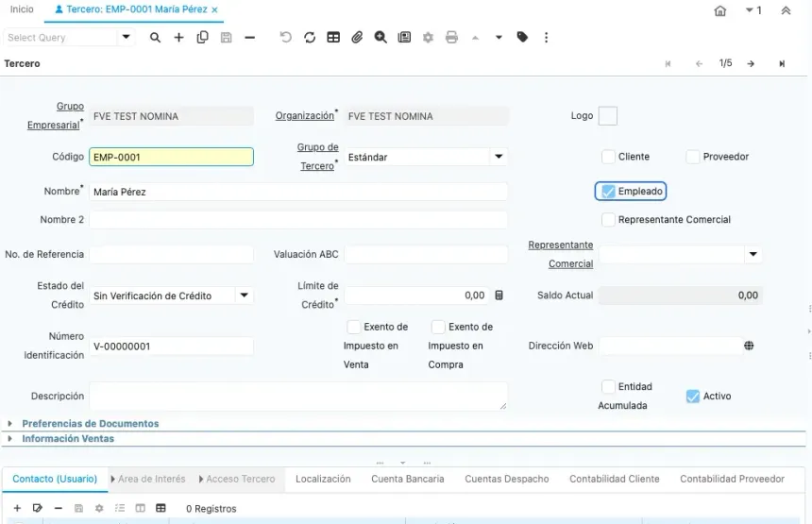
Task: Go to the next record arrow
Action: (x=751, y=63)
